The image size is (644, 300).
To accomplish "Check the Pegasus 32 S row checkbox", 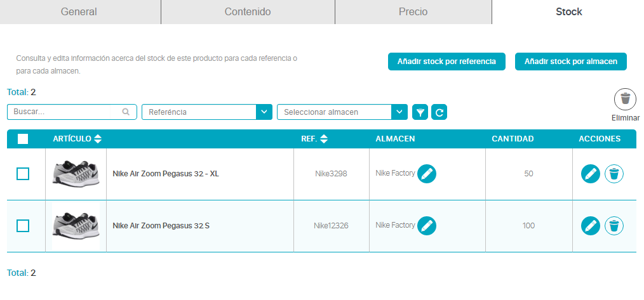I will [23, 225].
